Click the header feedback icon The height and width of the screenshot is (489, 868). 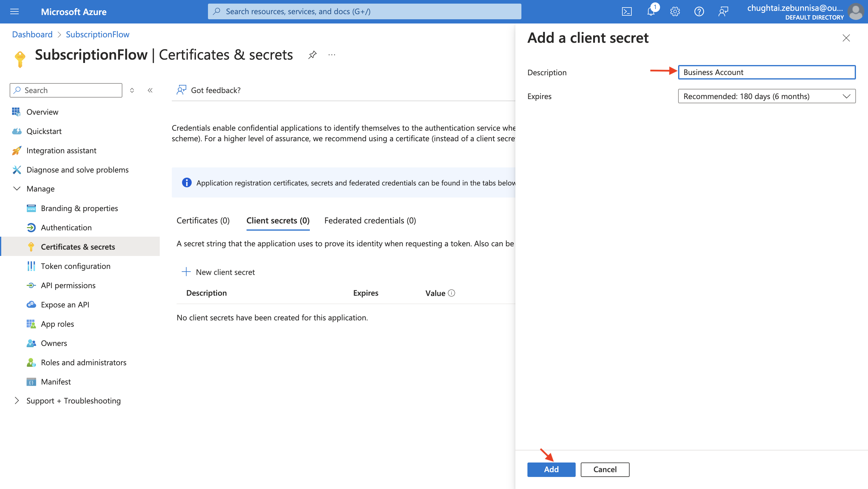723,12
